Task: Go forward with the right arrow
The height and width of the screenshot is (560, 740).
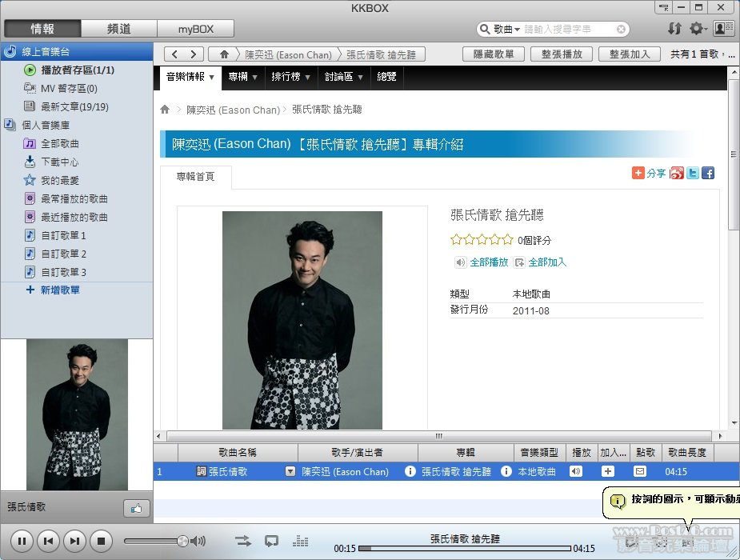Action: pos(194,54)
